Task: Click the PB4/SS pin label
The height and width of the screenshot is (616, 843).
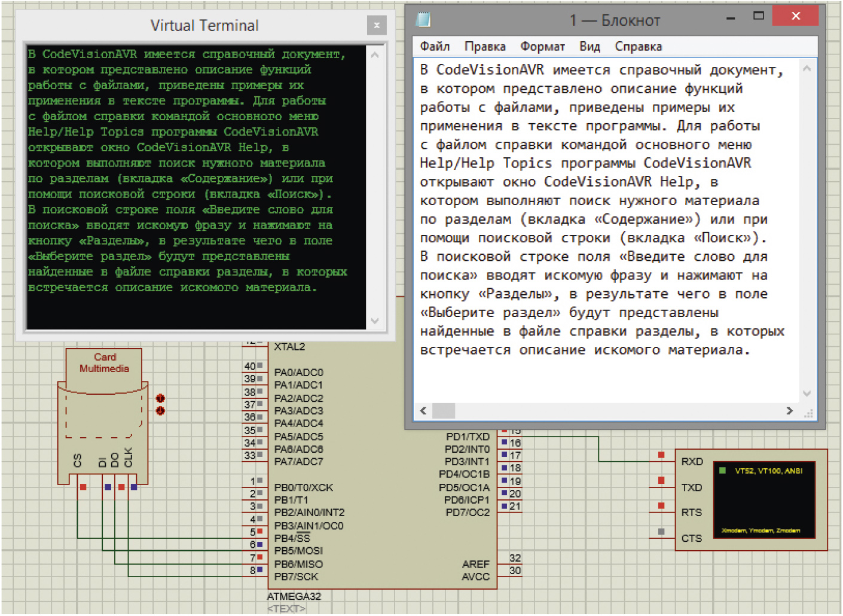Action: pos(292,538)
